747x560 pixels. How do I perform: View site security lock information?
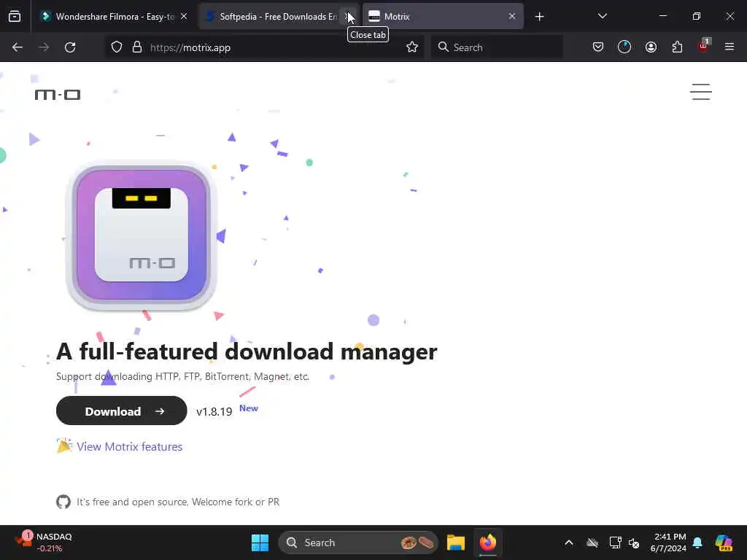click(x=137, y=47)
